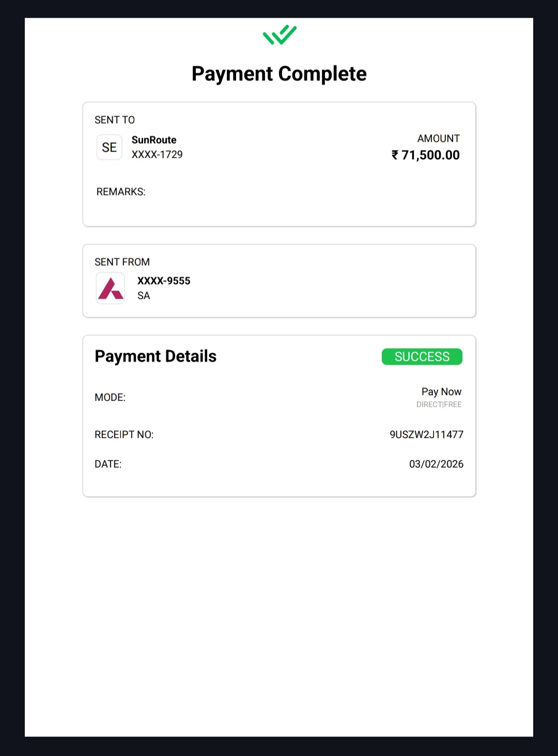Image resolution: width=558 pixels, height=756 pixels.
Task: Click the SE recipient avatar icon
Action: coord(110,147)
